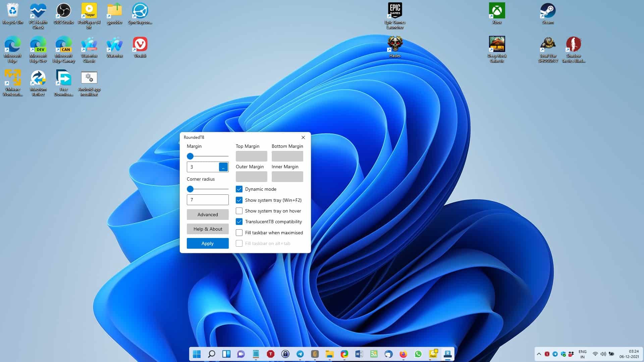This screenshot has width=644, height=362.
Task: Select the Microsoft Edge Canary shortcut
Action: [x=64, y=50]
